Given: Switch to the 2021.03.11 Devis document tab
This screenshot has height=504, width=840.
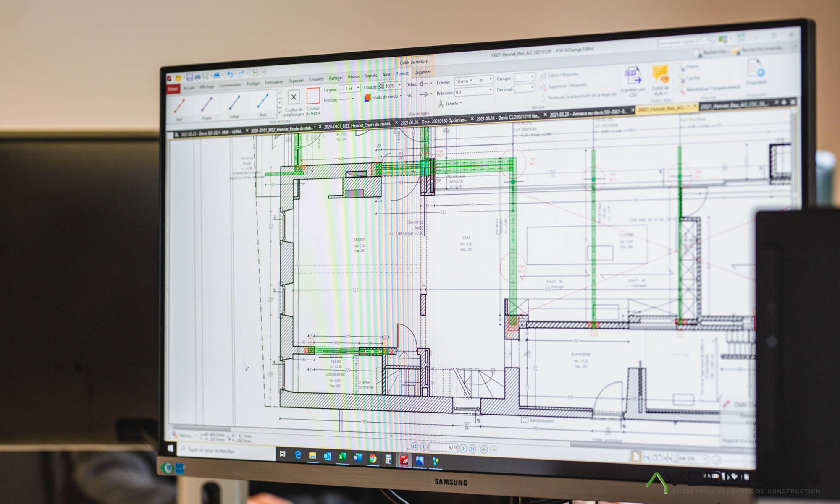Looking at the screenshot, I should click(x=507, y=118).
